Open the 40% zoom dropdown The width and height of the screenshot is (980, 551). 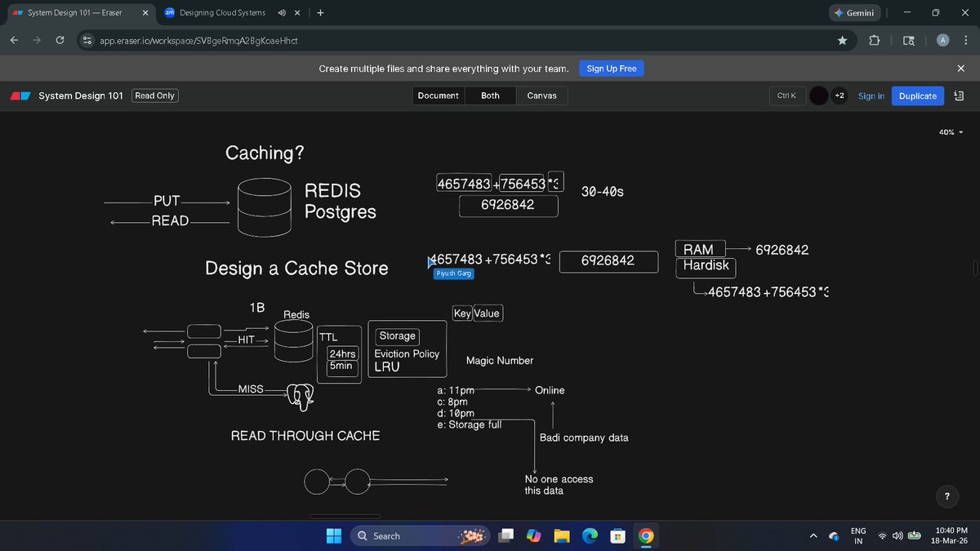[951, 131]
